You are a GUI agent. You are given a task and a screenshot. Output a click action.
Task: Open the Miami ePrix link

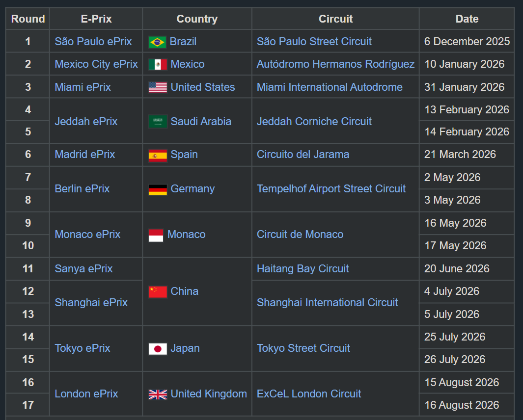click(83, 87)
